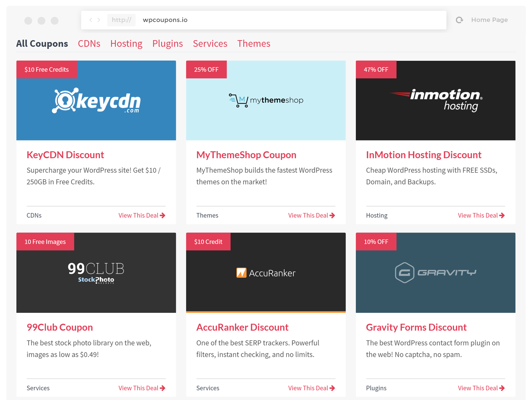Screen dimensions: 532x400
Task: Click View This Deal for AccuRanker
Action: tap(311, 388)
